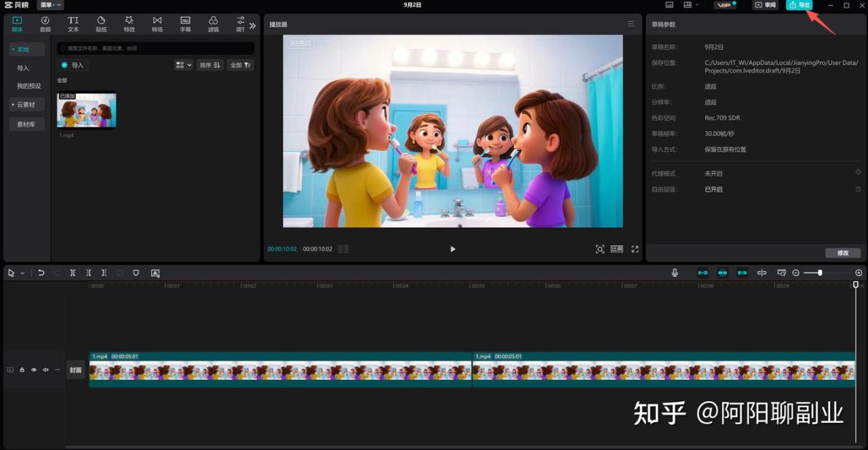Open the 转场 (transitions) panel

click(x=157, y=24)
